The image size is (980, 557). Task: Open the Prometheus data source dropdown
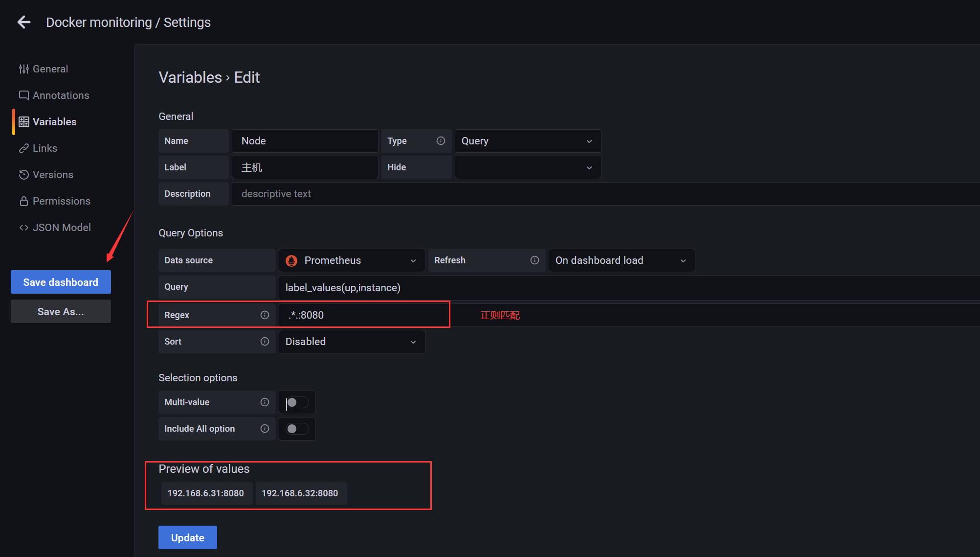pyautogui.click(x=352, y=260)
